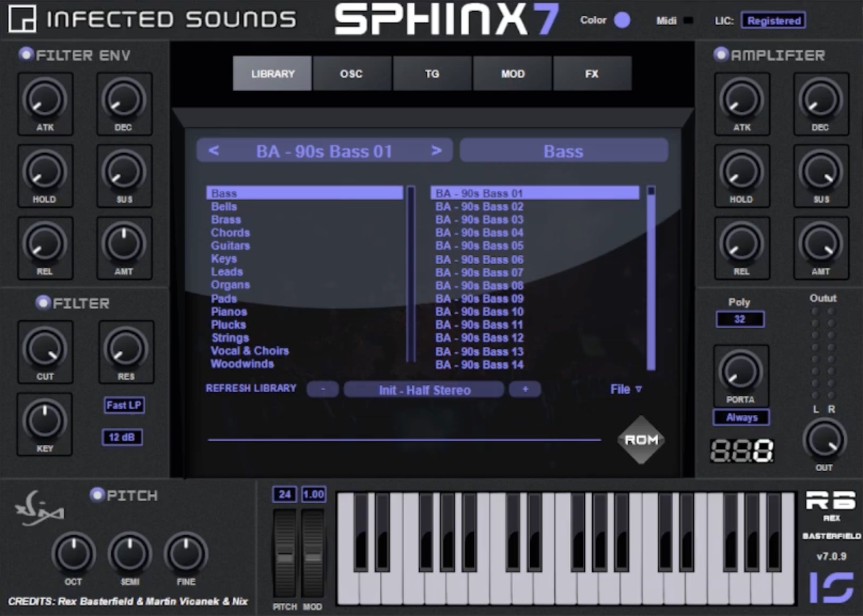Click the Pitch FINE knob
This screenshot has width=863, height=616.
186,554
